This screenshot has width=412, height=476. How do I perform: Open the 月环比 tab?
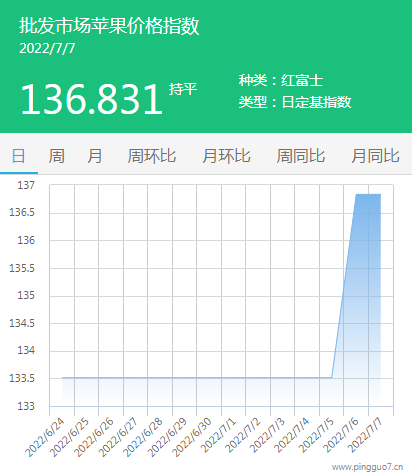(226, 156)
